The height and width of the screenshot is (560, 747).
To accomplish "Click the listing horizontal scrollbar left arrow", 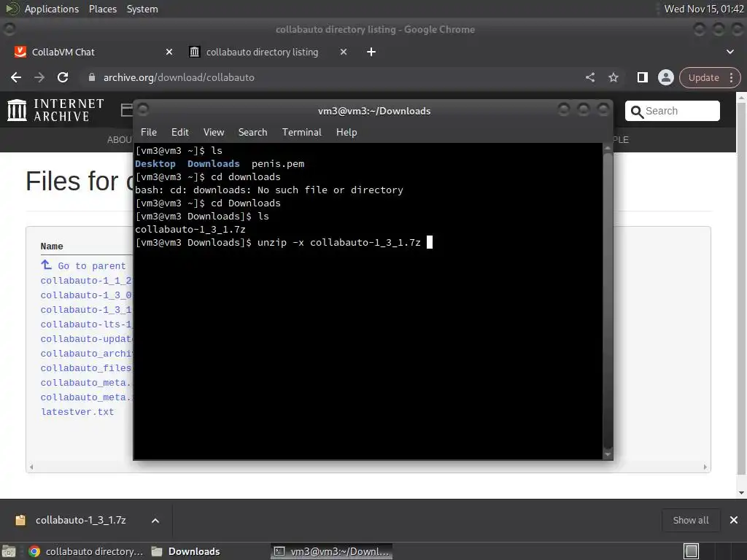I will click(31, 467).
